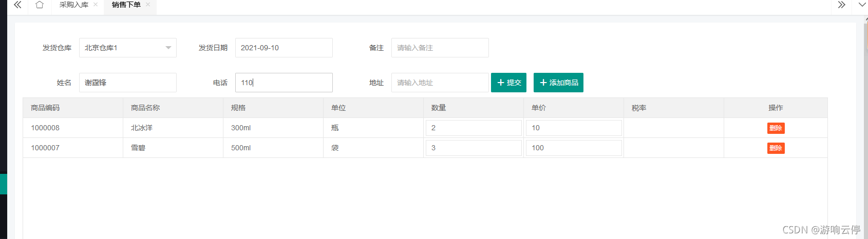Edit quantity field for 雪碧

coord(474,148)
